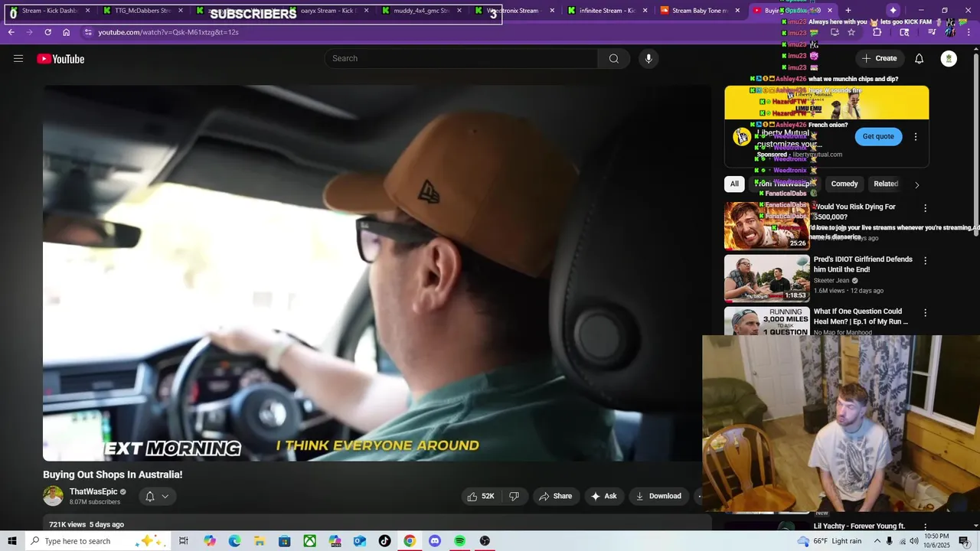Select the Comedy filter chip
The height and width of the screenshot is (551, 980).
tap(844, 184)
